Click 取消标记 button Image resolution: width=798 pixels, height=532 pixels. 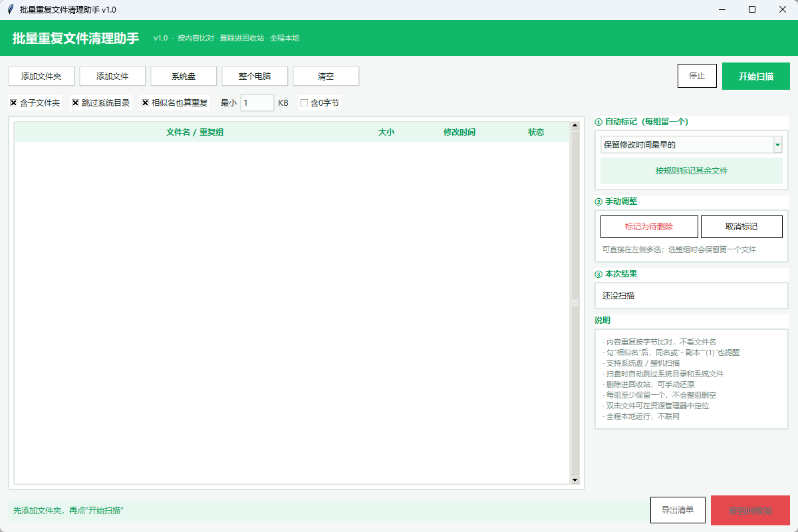coord(741,227)
